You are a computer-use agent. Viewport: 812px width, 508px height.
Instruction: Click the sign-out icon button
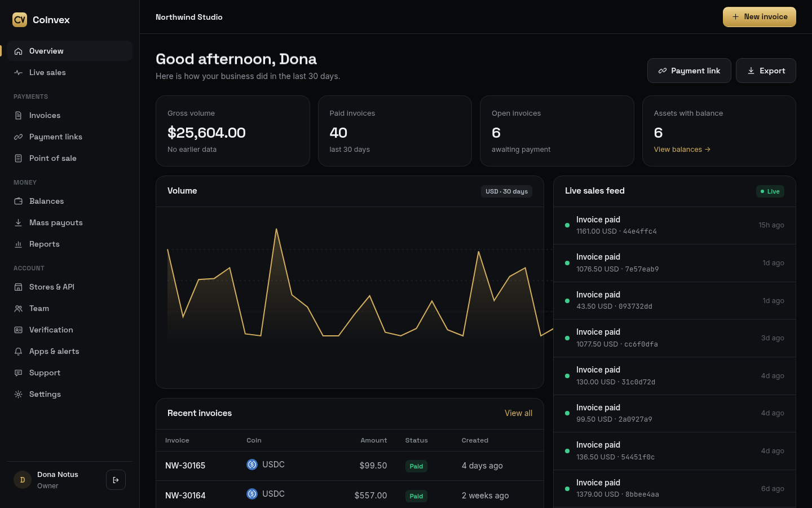click(x=116, y=480)
